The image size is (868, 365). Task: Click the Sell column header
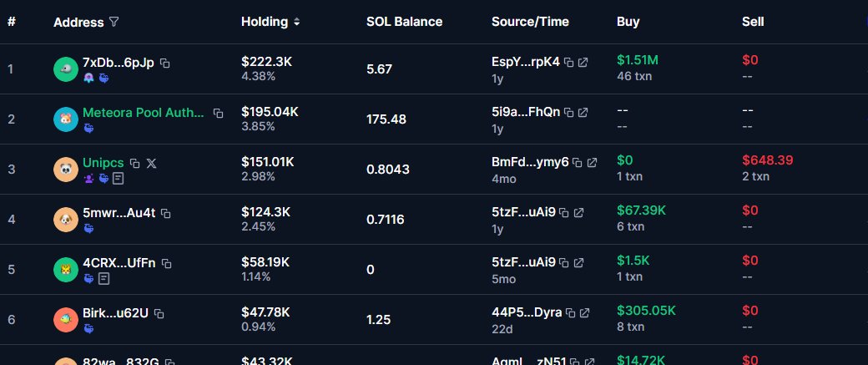tap(753, 22)
